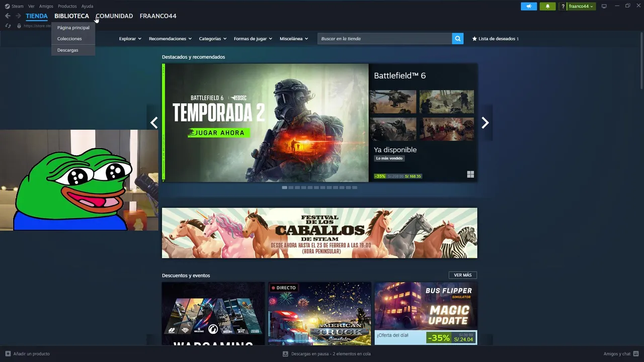The width and height of the screenshot is (644, 362).
Task: Expand the Recomendaciones dropdown
Action: coord(170,39)
